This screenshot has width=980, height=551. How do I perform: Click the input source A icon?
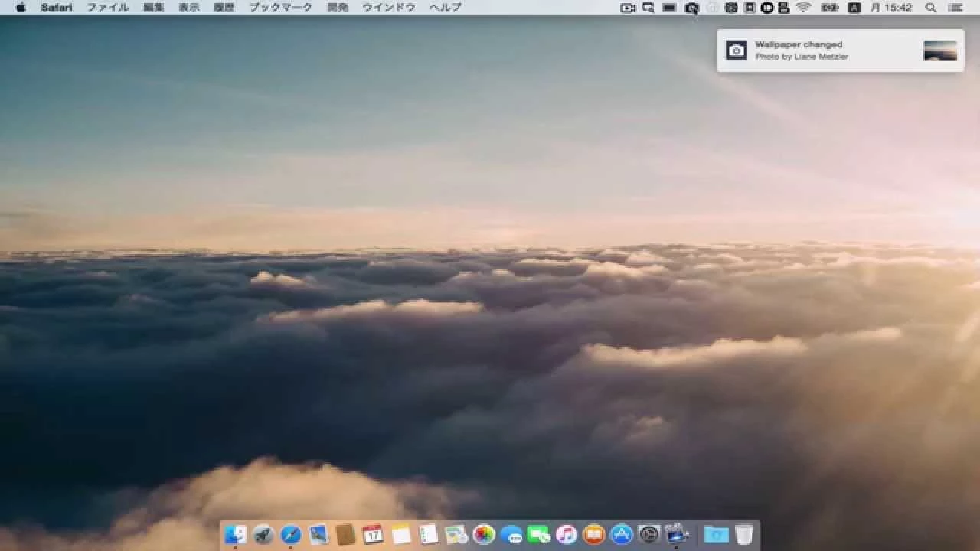pos(854,8)
